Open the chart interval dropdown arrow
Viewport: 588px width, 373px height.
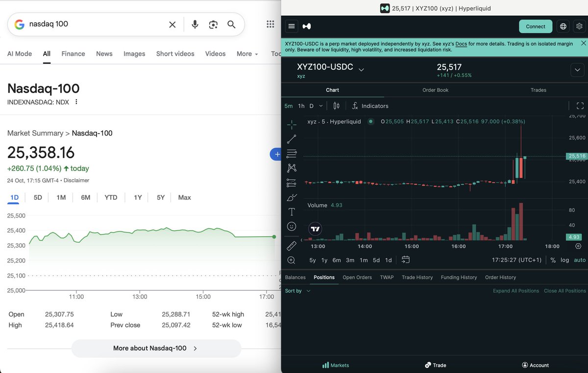pos(321,106)
